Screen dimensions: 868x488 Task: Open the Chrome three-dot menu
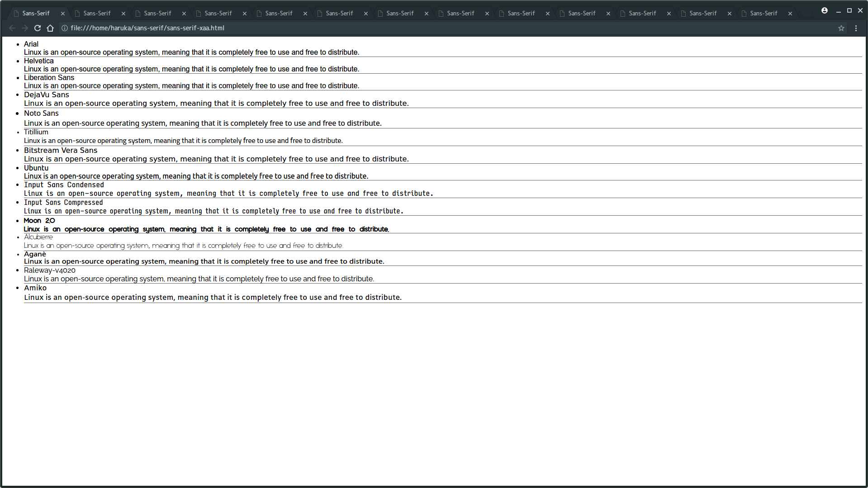[x=856, y=28]
